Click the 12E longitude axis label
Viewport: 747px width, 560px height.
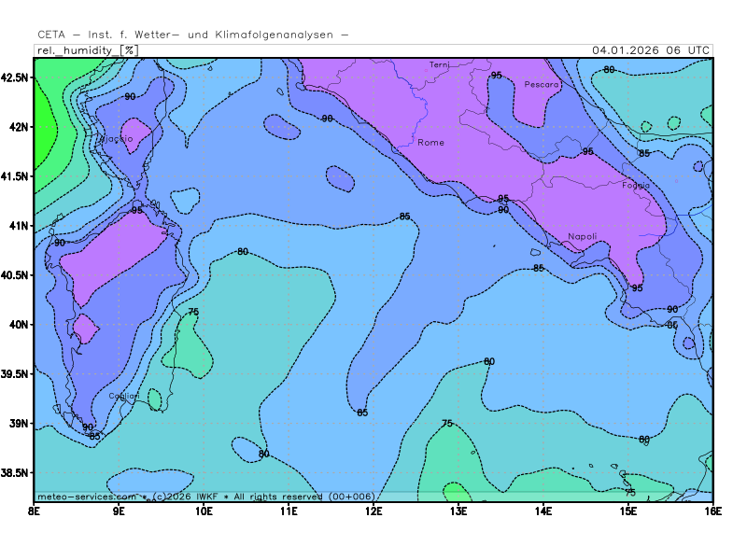373,511
